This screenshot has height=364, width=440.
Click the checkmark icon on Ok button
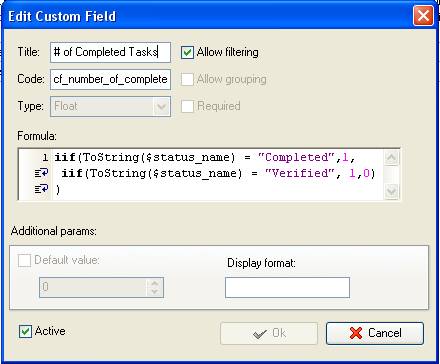[260, 333]
